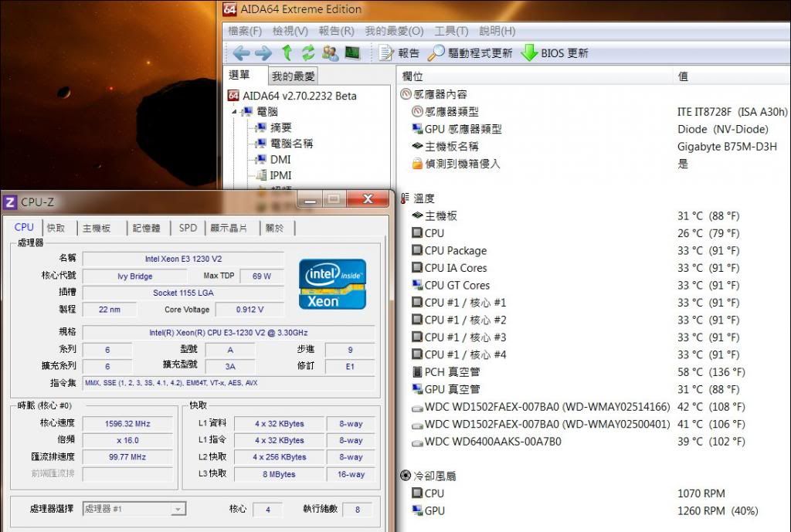Open the 檔案(F) menu in AIDA64
Screen dimensions: 791x532
[x=245, y=31]
